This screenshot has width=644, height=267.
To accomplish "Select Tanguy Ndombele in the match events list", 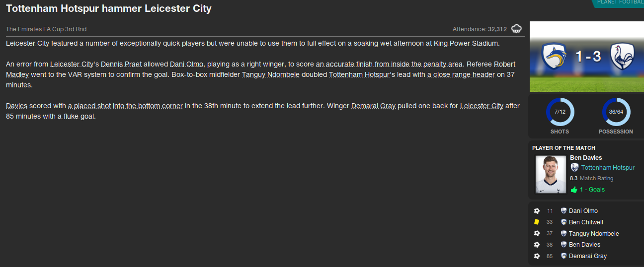I will tap(594, 234).
